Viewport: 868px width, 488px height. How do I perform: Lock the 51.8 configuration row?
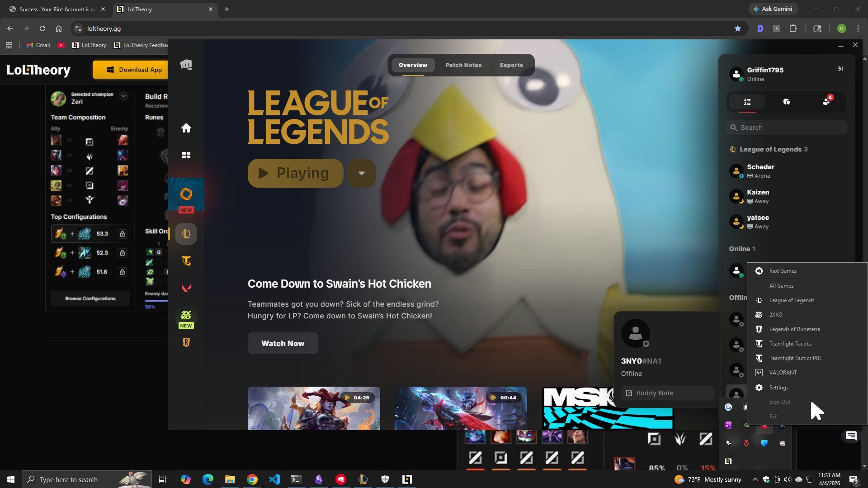(122, 272)
